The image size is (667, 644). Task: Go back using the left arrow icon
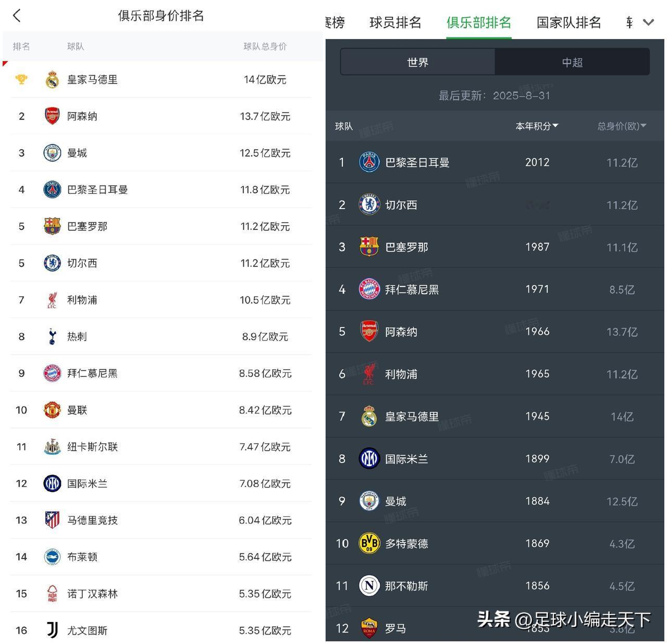click(17, 16)
